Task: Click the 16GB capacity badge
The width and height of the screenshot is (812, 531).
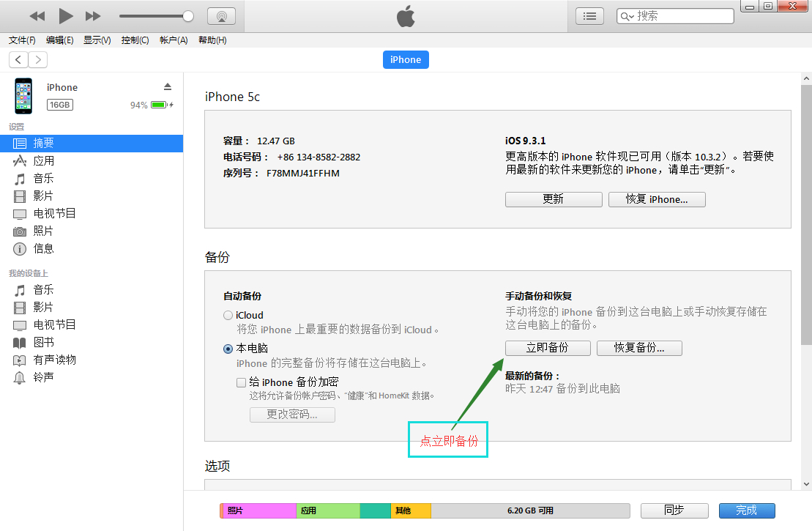Action: pos(60,105)
